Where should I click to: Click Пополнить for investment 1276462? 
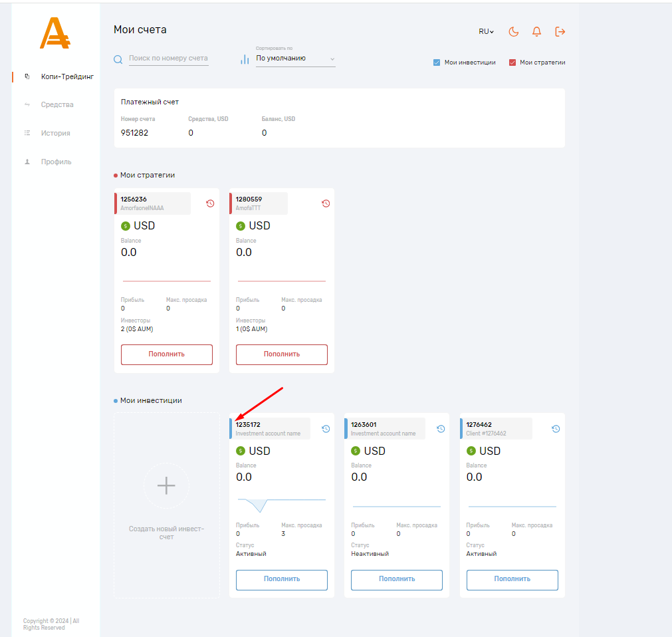[512, 579]
